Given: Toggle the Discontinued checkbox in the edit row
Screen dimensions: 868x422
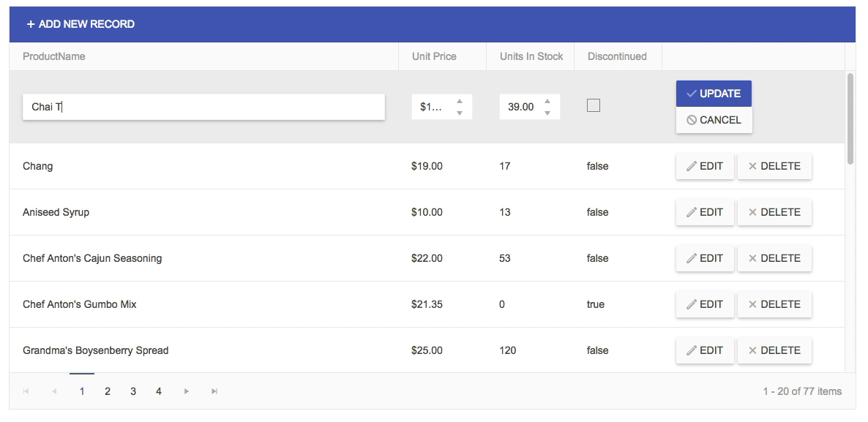Looking at the screenshot, I should (x=594, y=105).
